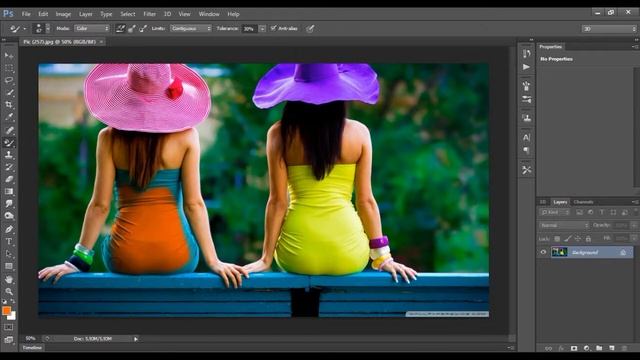Toggle lock all for layer
The image size is (640, 360).
[x=588, y=239]
